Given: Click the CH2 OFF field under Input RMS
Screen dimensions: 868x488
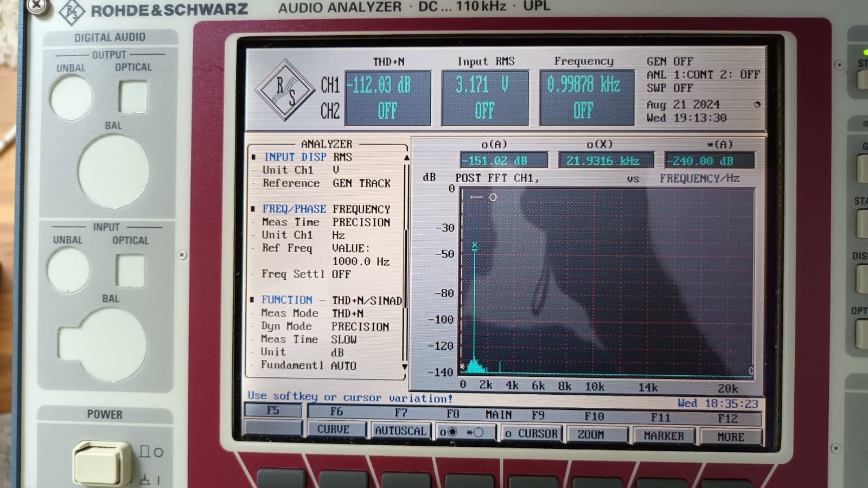Looking at the screenshot, I should point(484,111).
